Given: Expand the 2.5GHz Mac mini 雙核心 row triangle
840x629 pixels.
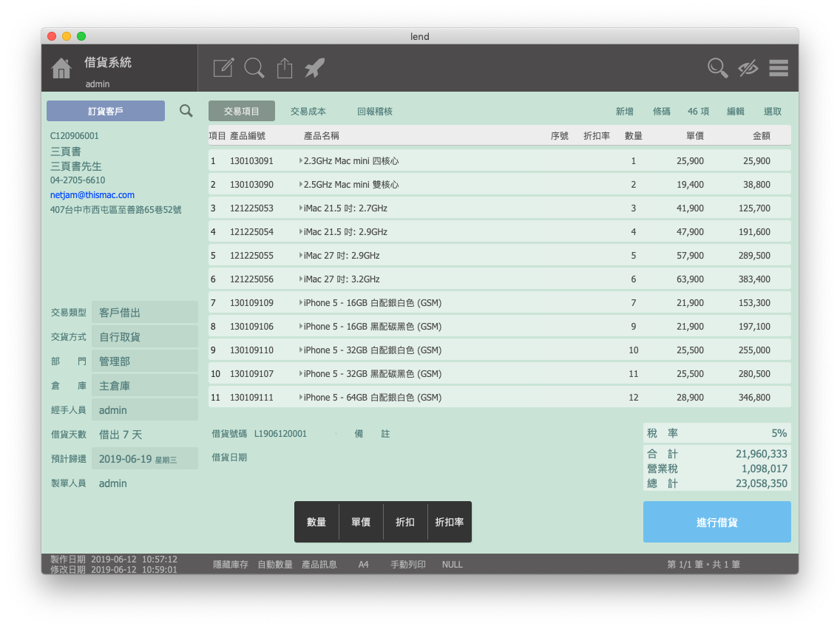Looking at the screenshot, I should point(300,184).
